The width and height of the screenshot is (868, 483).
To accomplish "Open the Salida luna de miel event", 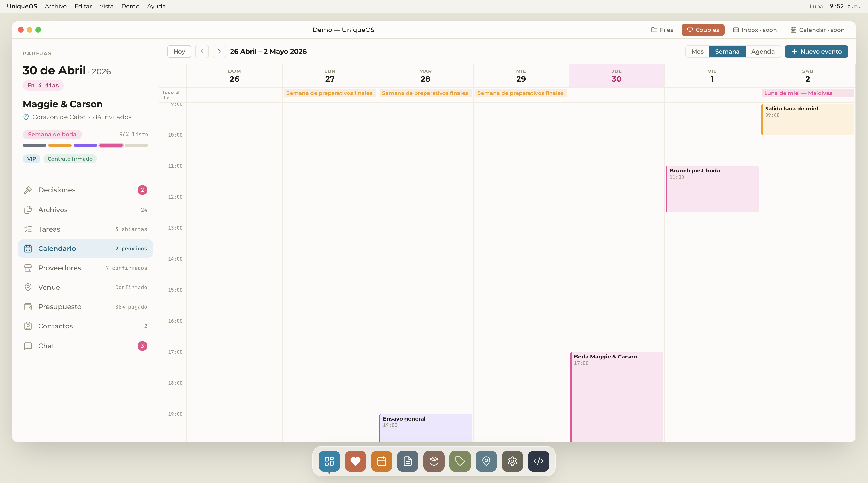I will pos(808,119).
